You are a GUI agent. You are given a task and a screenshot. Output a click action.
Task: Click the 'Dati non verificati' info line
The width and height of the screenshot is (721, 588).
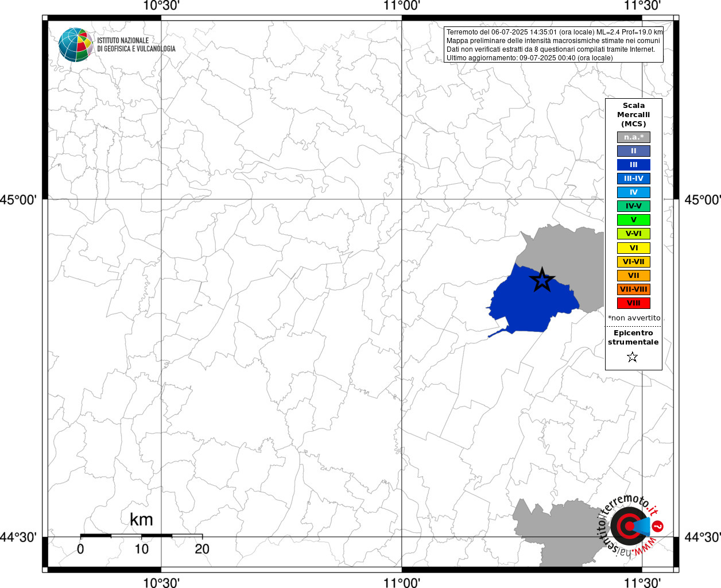coord(551,49)
